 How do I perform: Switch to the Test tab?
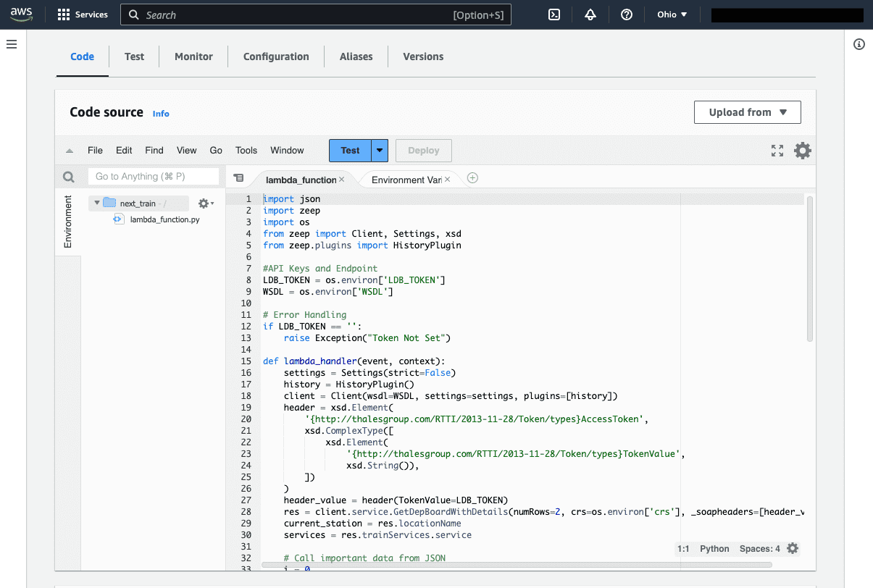pos(134,56)
